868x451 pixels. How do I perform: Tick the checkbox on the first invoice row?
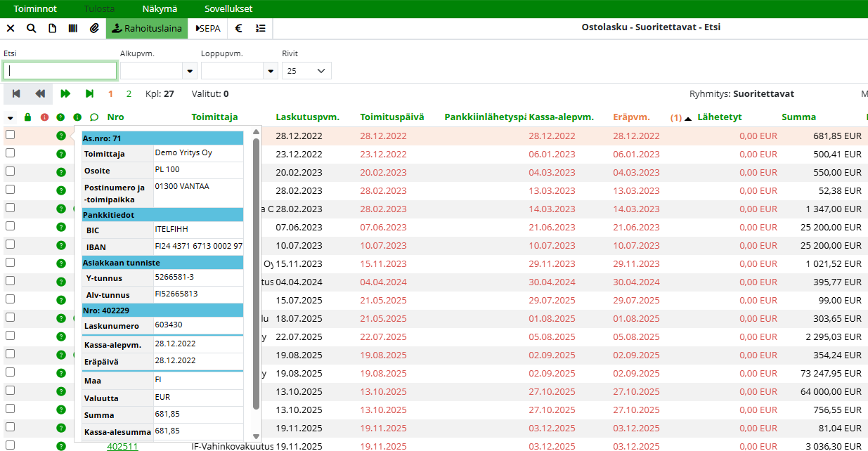(x=10, y=135)
